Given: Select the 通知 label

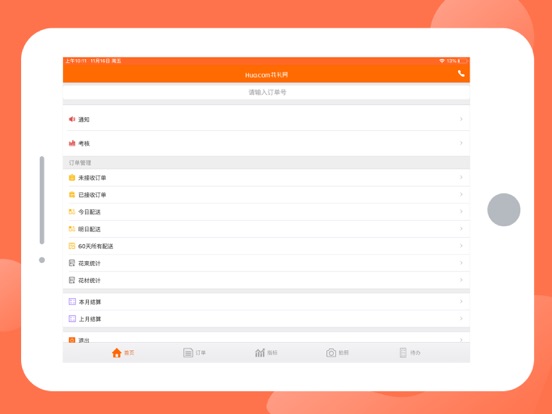Looking at the screenshot, I should (84, 120).
